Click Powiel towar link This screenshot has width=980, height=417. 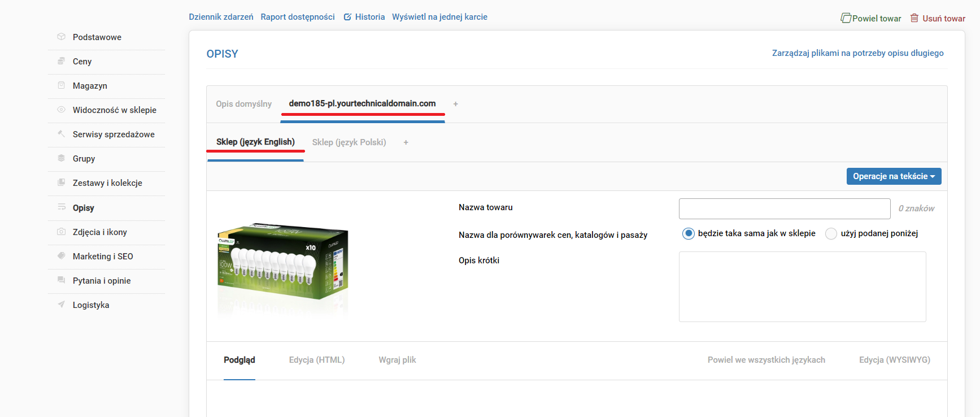[x=877, y=19]
